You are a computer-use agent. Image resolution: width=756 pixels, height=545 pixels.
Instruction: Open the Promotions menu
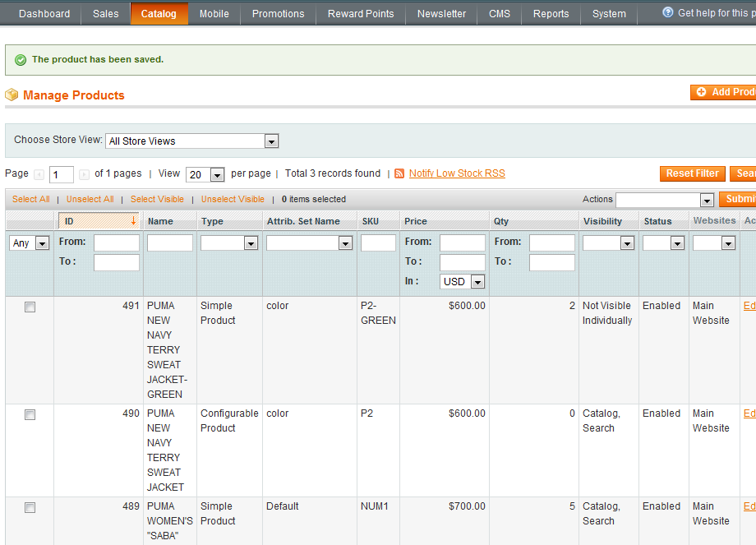279,13
